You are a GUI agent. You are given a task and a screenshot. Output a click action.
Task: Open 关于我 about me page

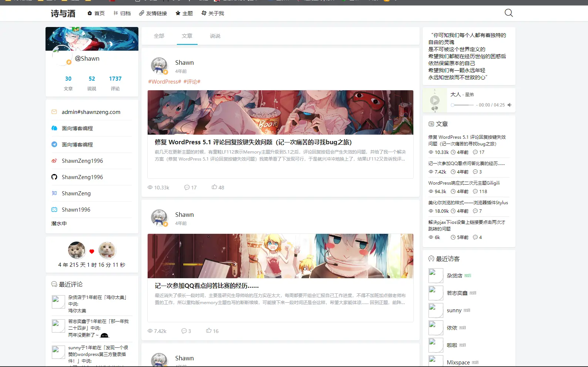tap(213, 13)
